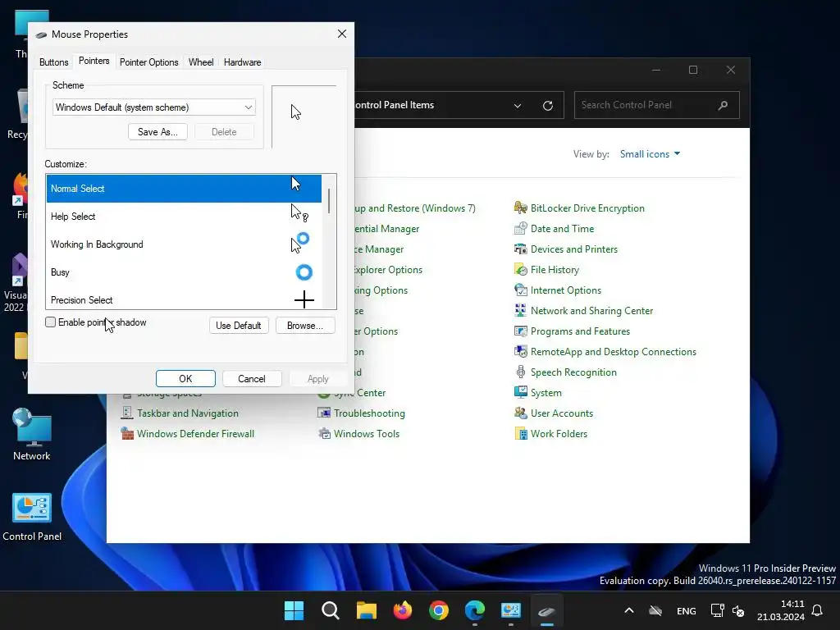The width and height of the screenshot is (840, 630).
Task: Refresh the Control Panel window
Action: [x=547, y=106]
